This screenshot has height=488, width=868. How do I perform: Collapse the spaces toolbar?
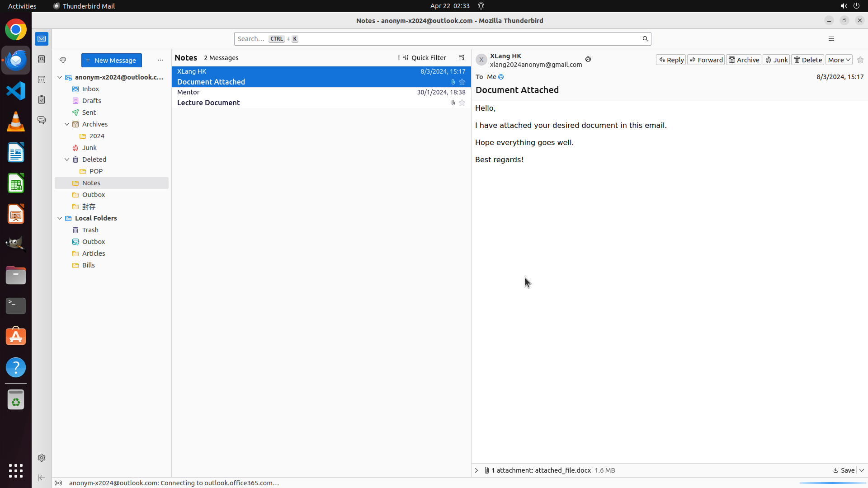(x=42, y=478)
